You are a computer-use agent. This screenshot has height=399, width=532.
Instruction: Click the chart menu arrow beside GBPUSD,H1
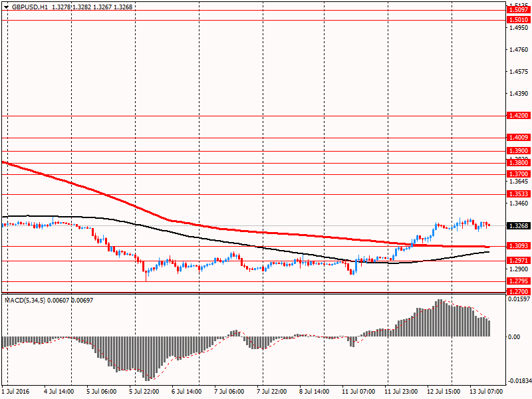(6, 7)
